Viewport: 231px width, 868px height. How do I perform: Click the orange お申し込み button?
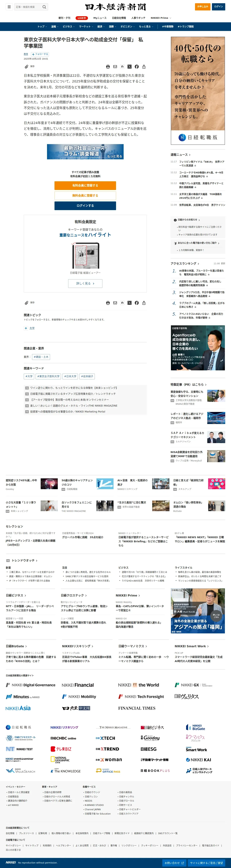[x=203, y=7]
